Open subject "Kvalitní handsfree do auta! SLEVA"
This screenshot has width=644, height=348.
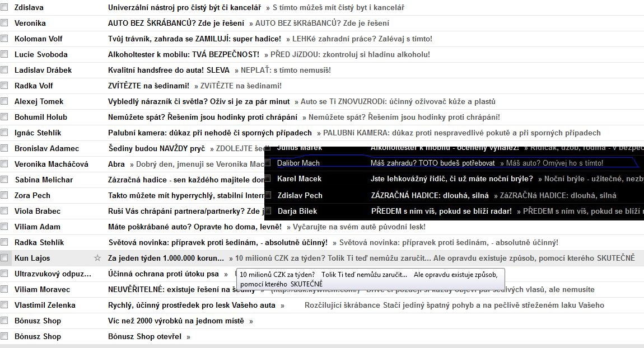coord(169,70)
